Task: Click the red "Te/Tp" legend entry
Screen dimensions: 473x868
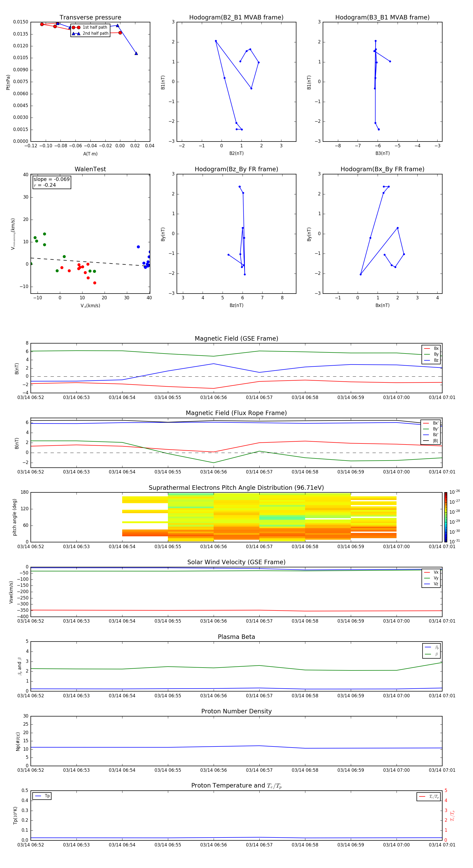Action: coord(429,797)
